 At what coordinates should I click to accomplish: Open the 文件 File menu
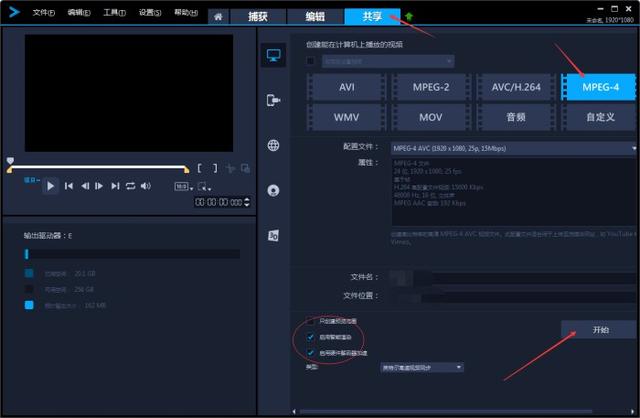tap(44, 13)
